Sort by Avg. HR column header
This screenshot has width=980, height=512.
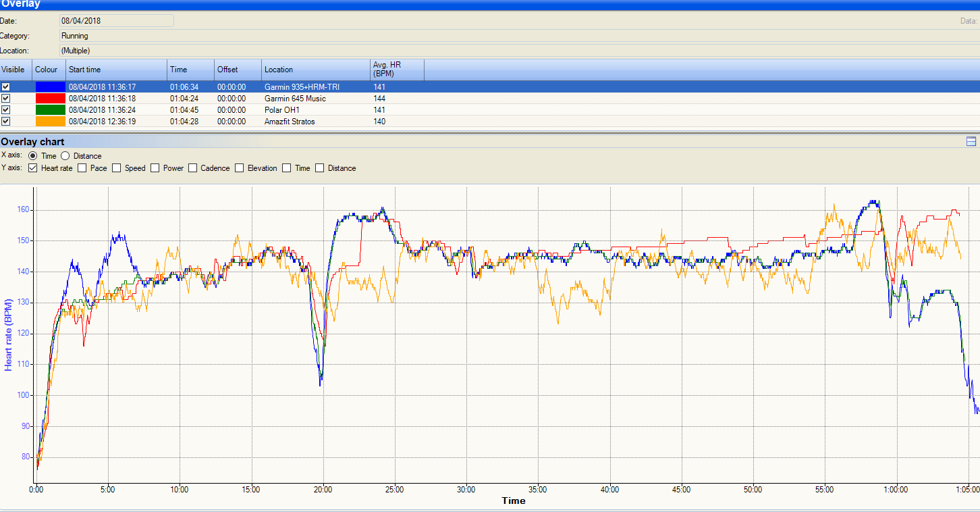397,70
